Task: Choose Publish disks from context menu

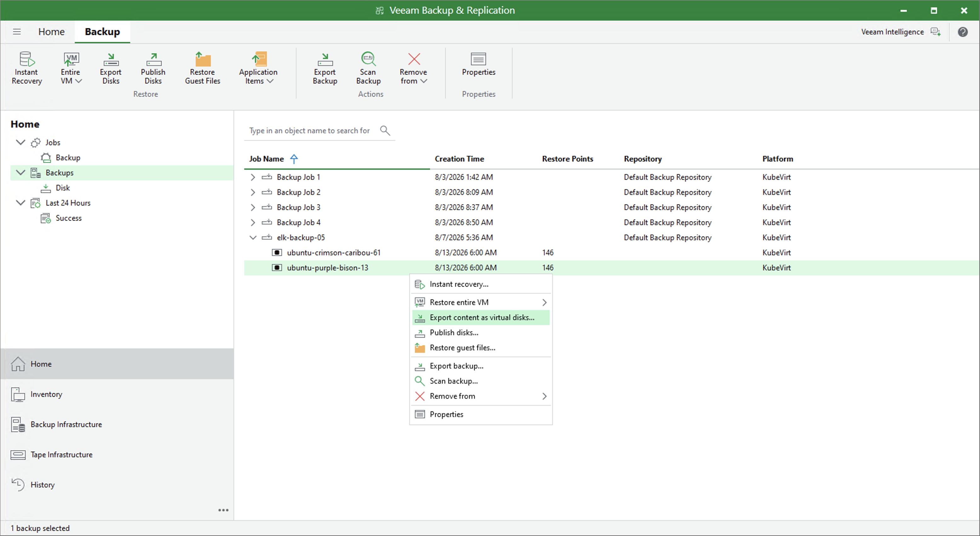Action: 481,333
